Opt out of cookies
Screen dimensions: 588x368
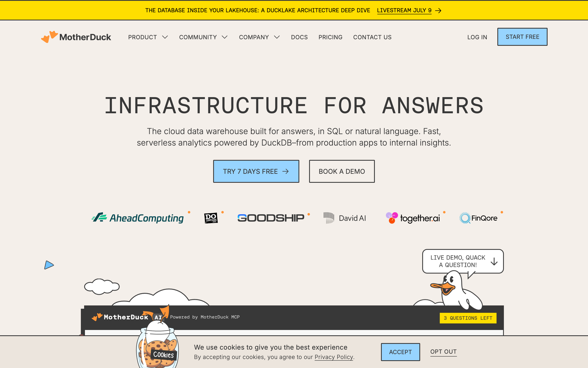[443, 352]
